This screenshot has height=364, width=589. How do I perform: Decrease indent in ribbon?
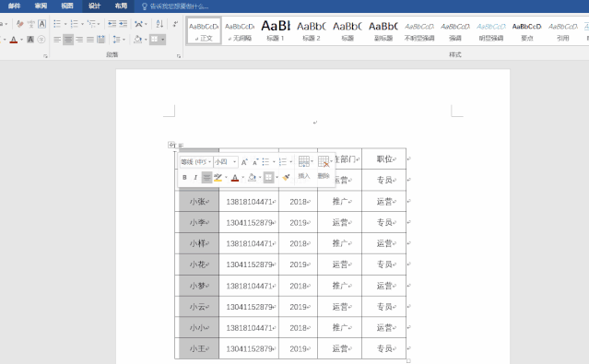[112, 24]
